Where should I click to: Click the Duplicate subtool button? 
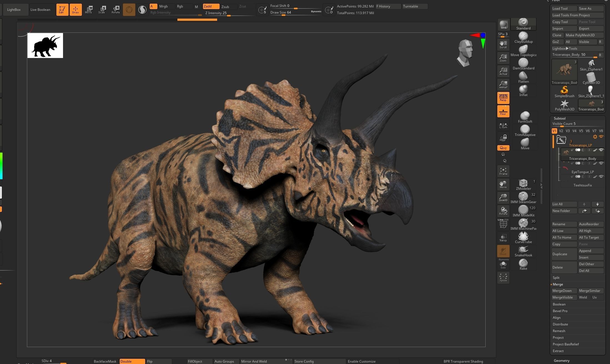pyautogui.click(x=564, y=254)
